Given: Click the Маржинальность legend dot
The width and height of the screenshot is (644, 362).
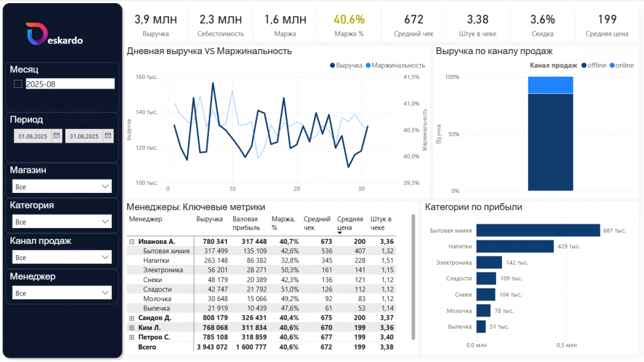Looking at the screenshot, I should click(368, 65).
